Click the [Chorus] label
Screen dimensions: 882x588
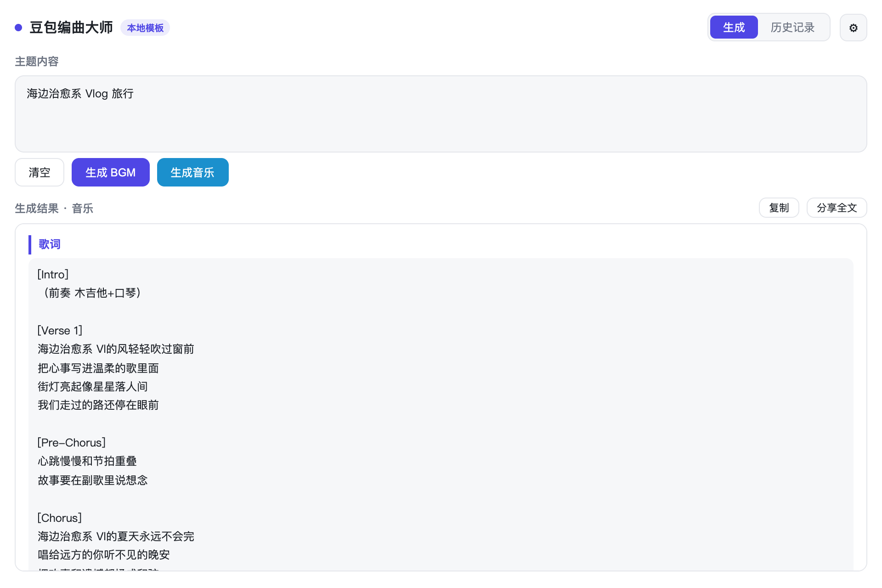coord(60,518)
